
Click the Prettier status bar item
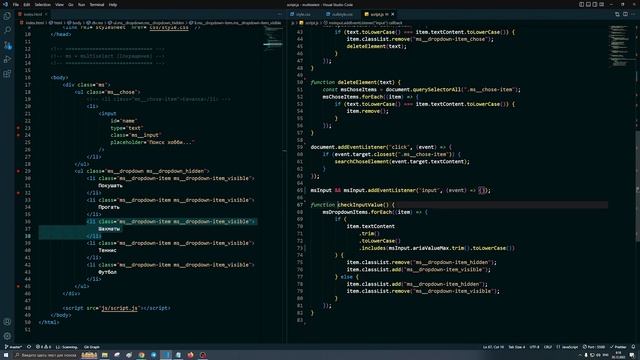[618, 347]
